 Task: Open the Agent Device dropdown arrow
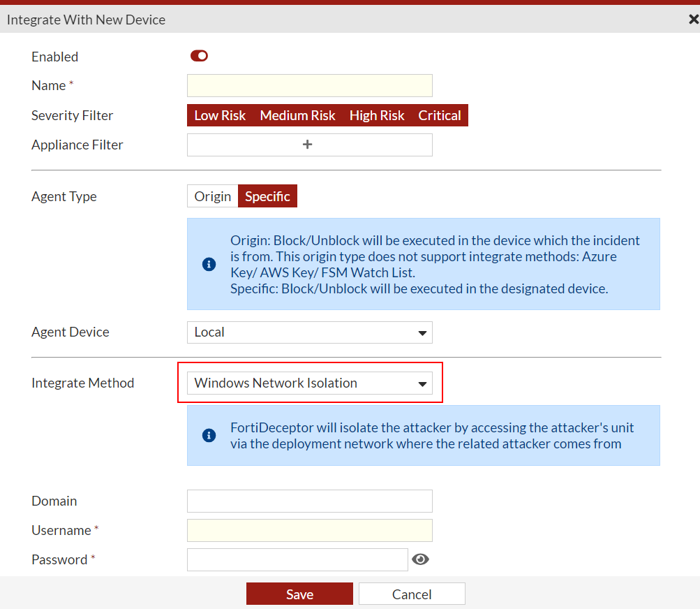(x=422, y=332)
